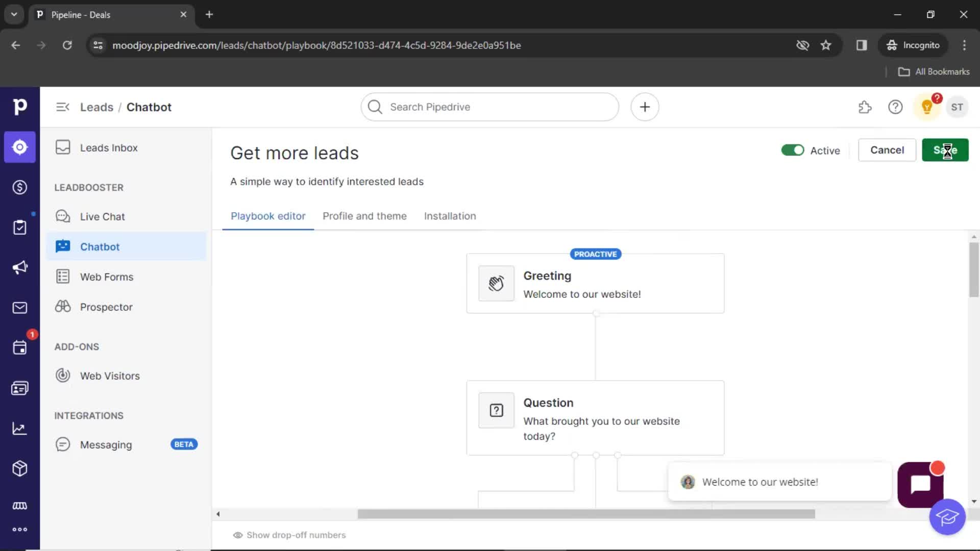Viewport: 980px width, 551px height.
Task: Switch to Profile and theme tab
Action: [364, 216]
